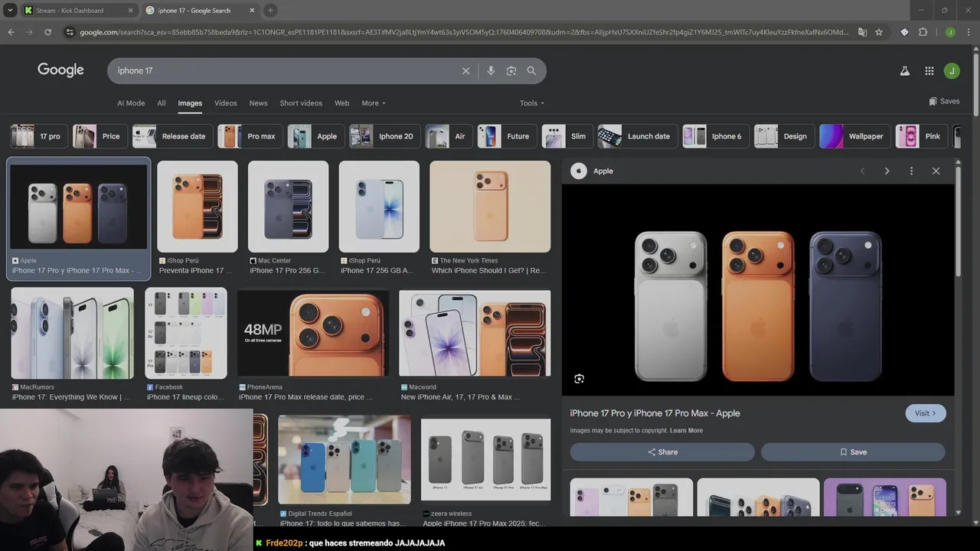The height and width of the screenshot is (551, 980).
Task: Visit the Apple source page
Action: coord(926,413)
